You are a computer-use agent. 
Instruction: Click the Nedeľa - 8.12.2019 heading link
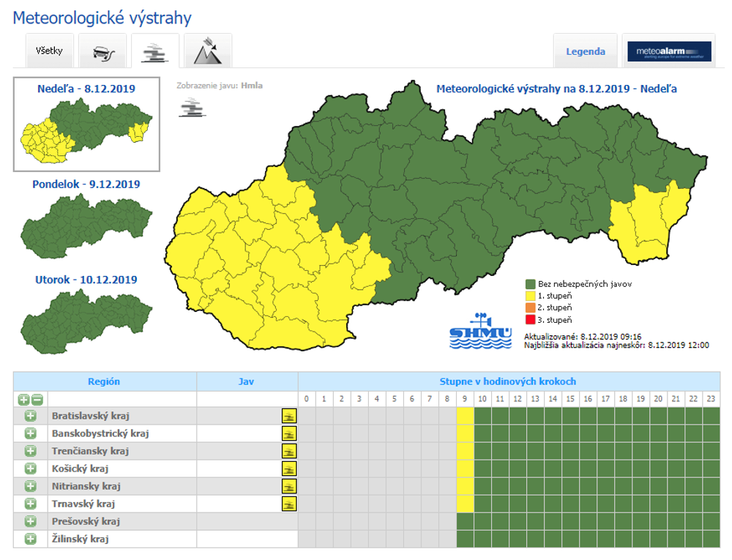click(86, 89)
